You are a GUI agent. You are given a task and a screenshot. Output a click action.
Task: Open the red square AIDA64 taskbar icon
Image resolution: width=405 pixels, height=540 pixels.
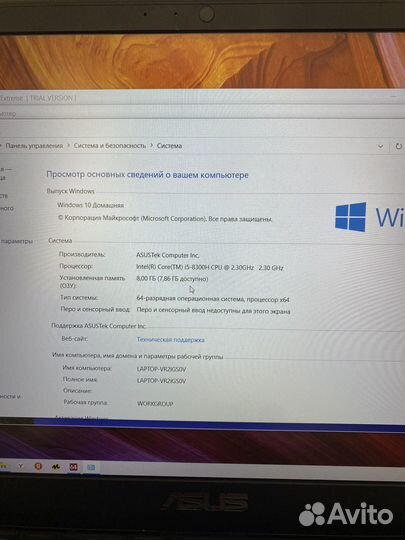(x=73, y=467)
